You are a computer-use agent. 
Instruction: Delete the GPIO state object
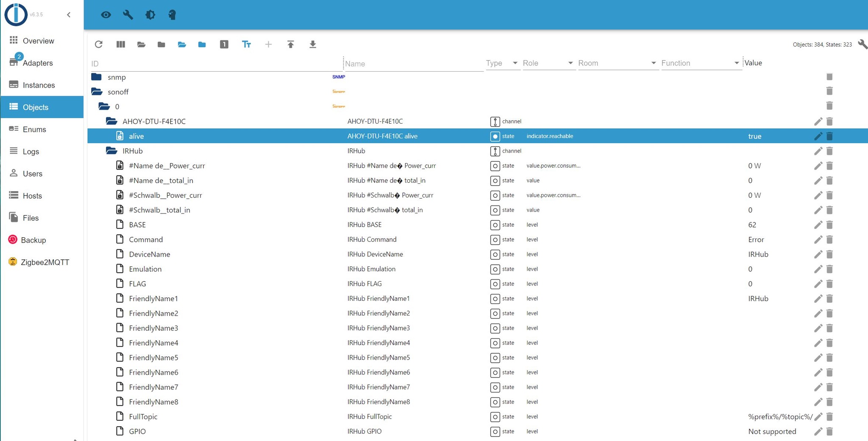coord(829,431)
